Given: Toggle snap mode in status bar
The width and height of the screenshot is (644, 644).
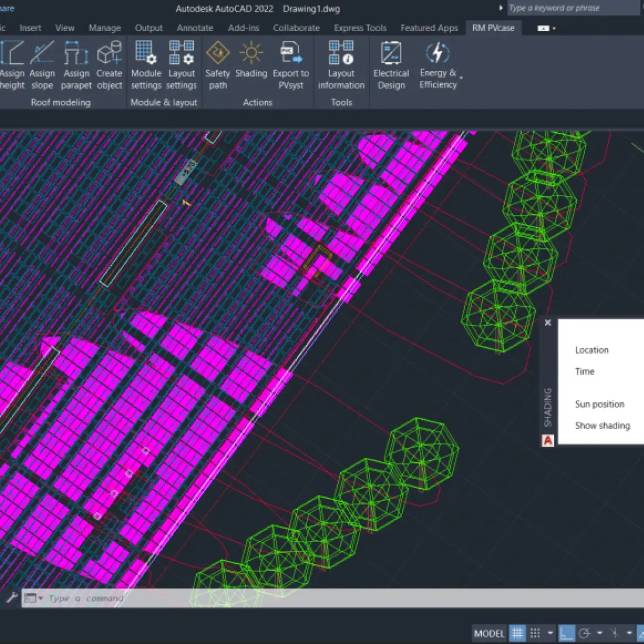Looking at the screenshot, I should pyautogui.click(x=535, y=633).
